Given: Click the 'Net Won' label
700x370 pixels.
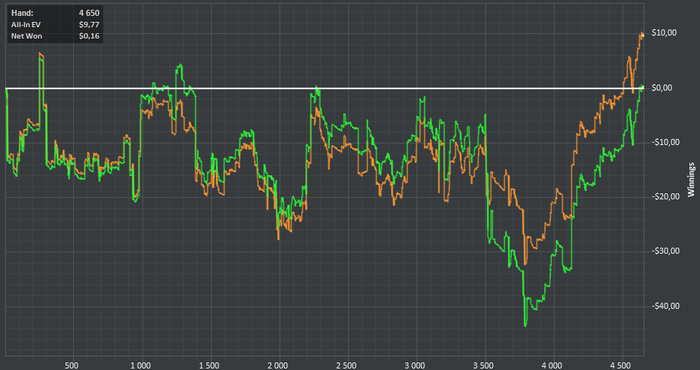Looking at the screenshot, I should point(27,36).
